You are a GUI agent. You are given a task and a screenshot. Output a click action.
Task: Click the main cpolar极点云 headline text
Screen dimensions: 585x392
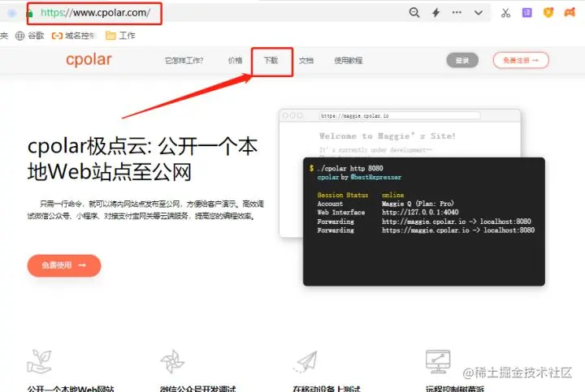[x=142, y=159]
